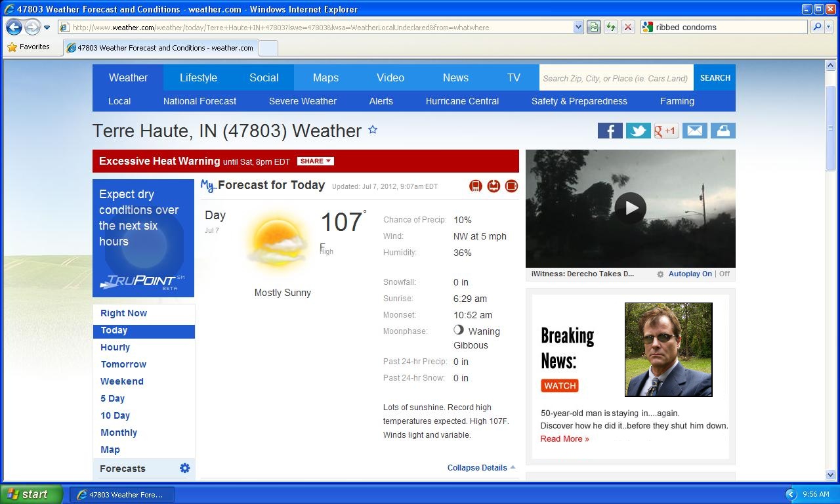Click the blue SEARCH button
The height and width of the screenshot is (504, 840).
coord(715,77)
